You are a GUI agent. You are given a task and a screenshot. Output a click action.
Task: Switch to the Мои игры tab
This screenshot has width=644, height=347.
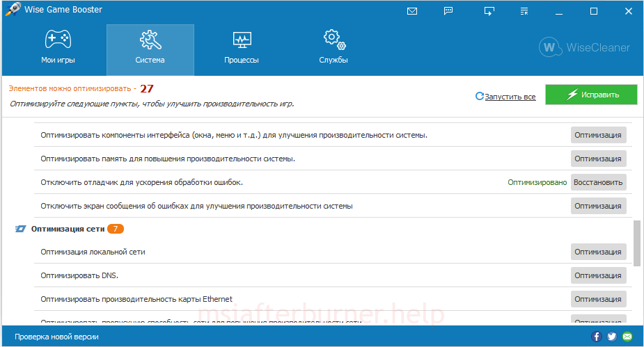pyautogui.click(x=58, y=49)
